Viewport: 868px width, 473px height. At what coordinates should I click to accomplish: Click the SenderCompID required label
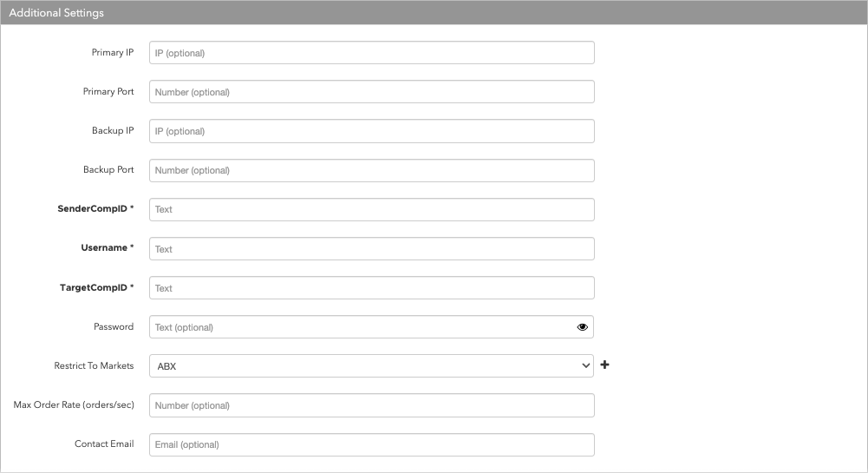[x=95, y=209]
